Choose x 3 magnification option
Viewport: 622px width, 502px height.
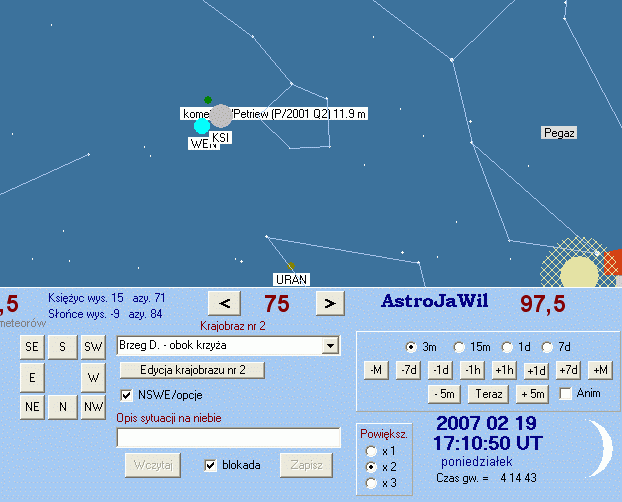point(372,483)
